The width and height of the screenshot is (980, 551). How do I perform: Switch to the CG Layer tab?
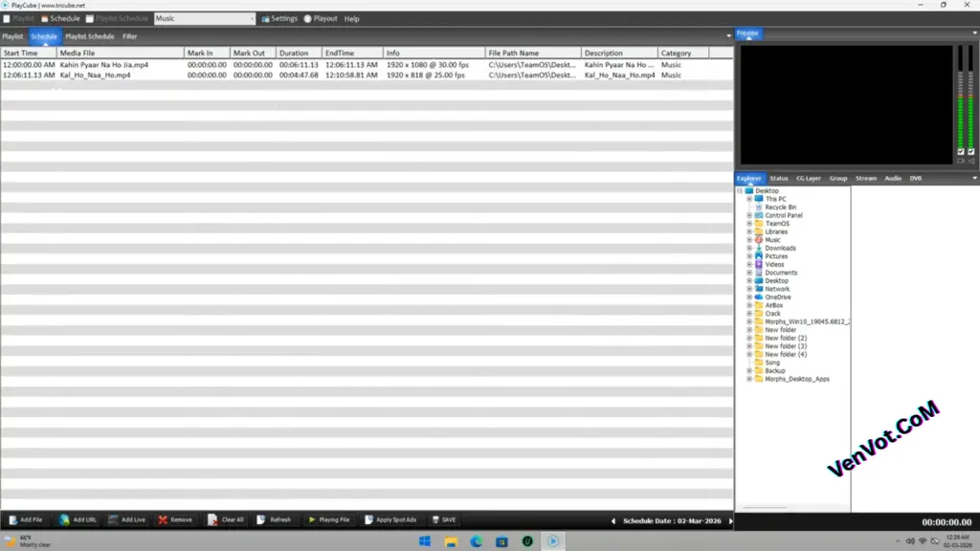(808, 178)
